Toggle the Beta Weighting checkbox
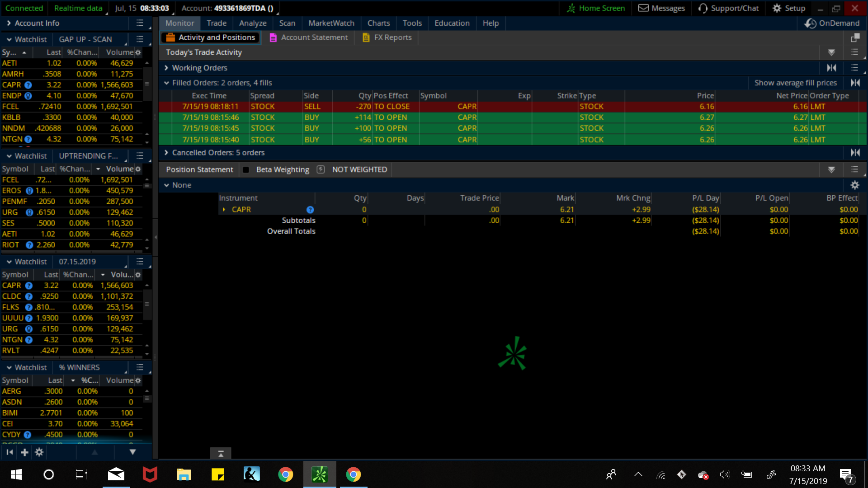 coord(246,170)
